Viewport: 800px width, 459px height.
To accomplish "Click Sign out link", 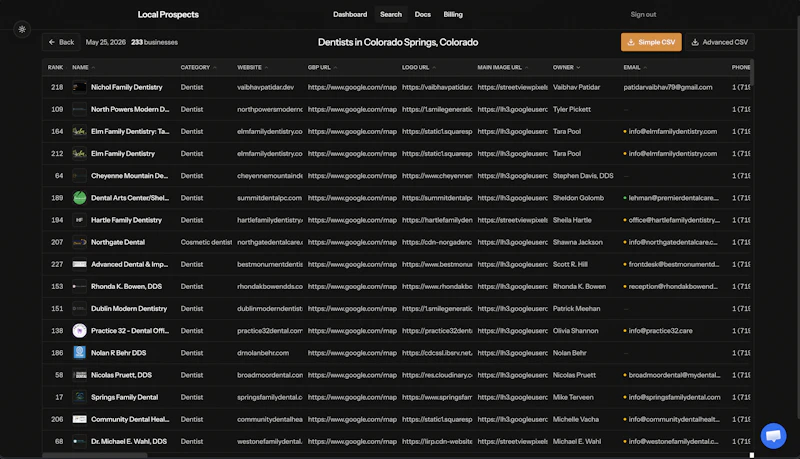I will coord(643,14).
